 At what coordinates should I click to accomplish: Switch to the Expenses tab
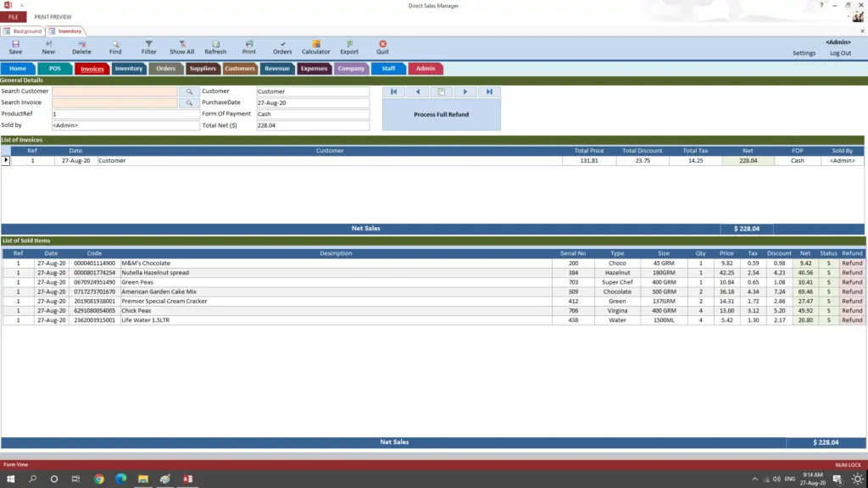click(x=314, y=69)
